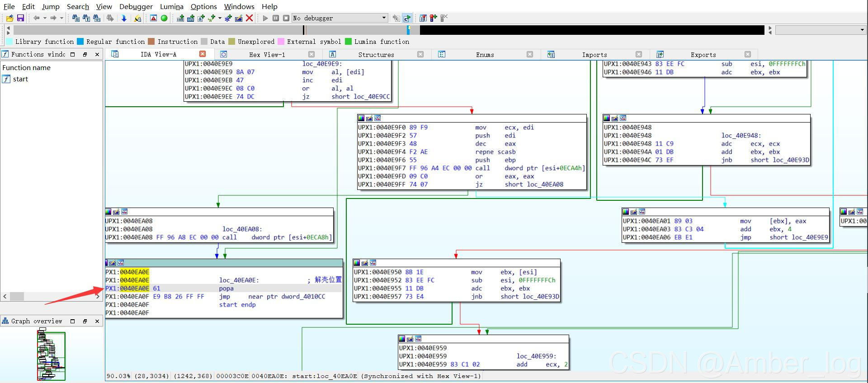The height and width of the screenshot is (383, 868).
Task: Open the Debugger menu
Action: [x=136, y=6]
